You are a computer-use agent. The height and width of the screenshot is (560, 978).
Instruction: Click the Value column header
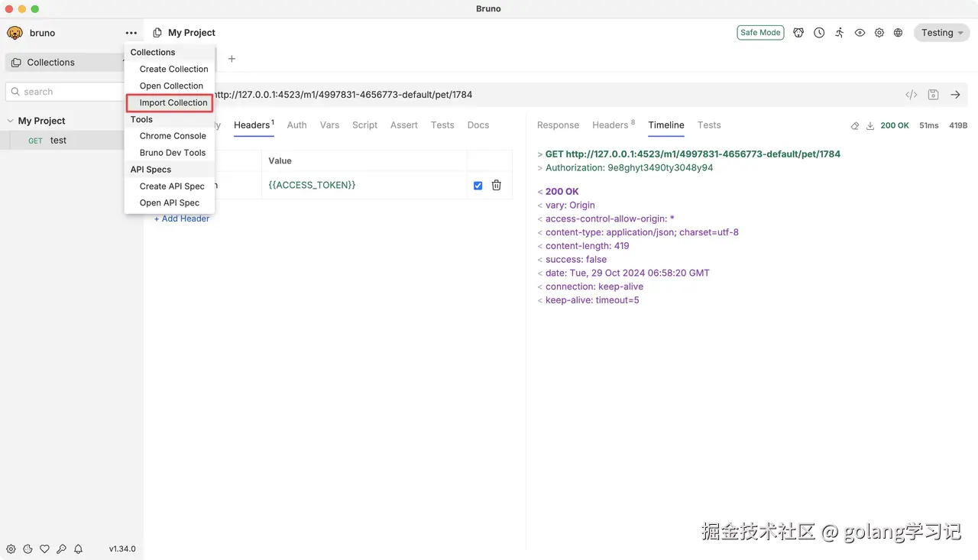[280, 161]
